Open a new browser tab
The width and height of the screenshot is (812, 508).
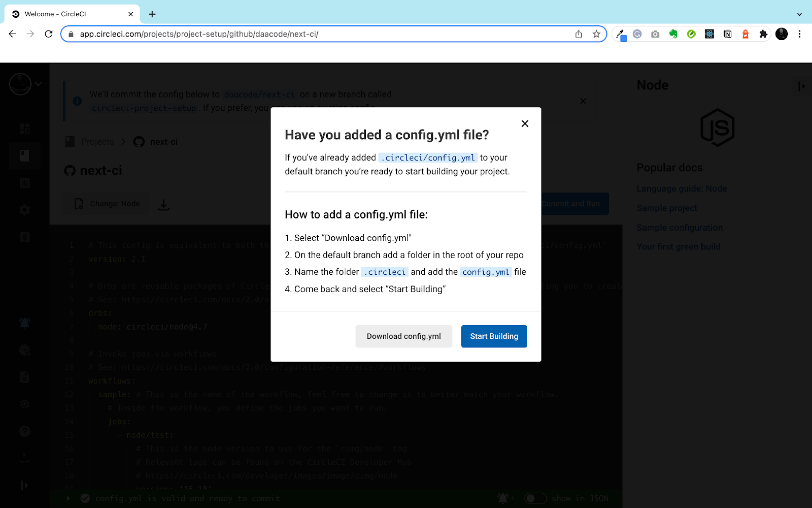point(152,14)
